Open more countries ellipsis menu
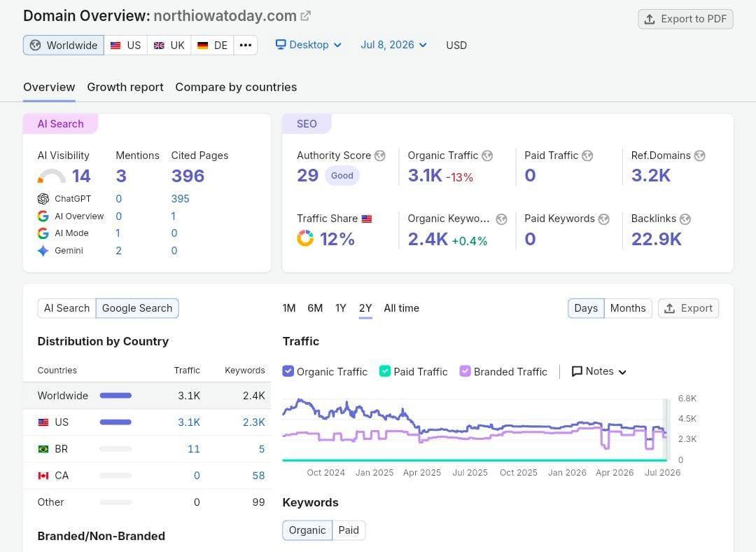The width and height of the screenshot is (756, 552). 246,46
